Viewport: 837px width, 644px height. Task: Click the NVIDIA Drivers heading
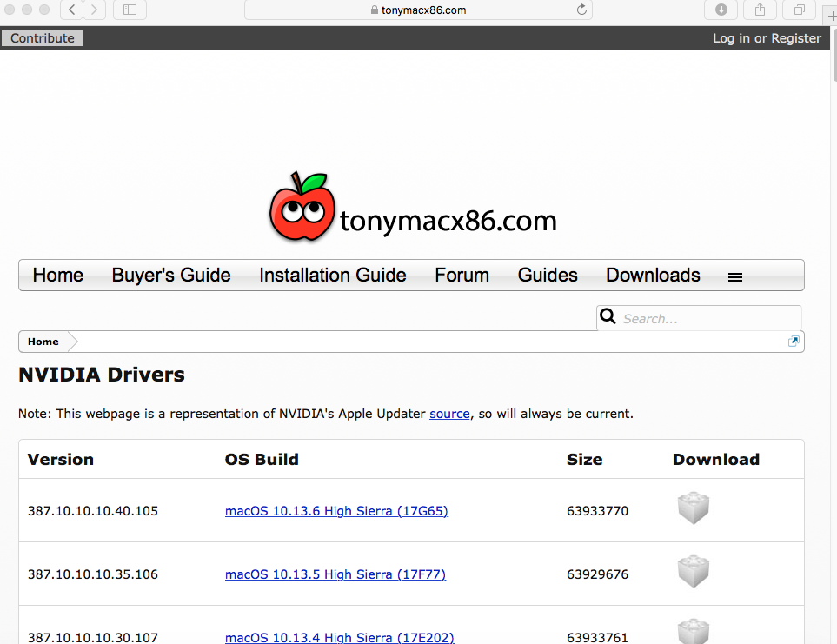click(102, 375)
